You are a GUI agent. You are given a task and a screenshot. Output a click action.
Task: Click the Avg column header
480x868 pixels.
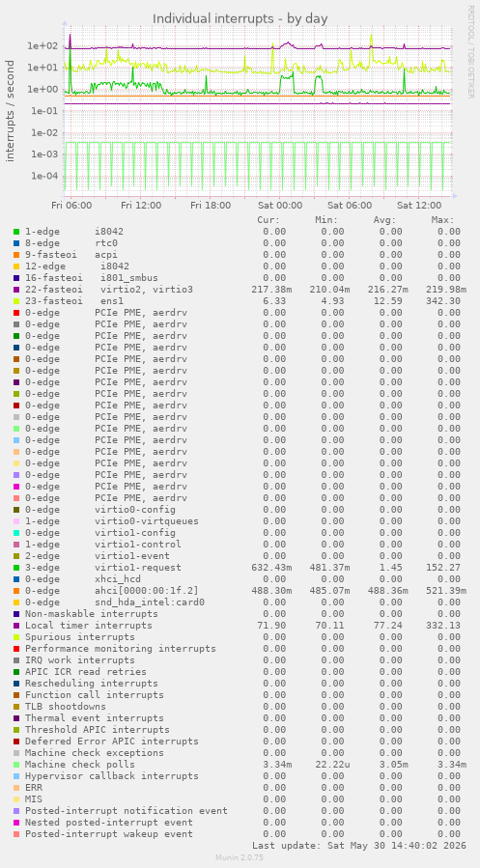[384, 220]
